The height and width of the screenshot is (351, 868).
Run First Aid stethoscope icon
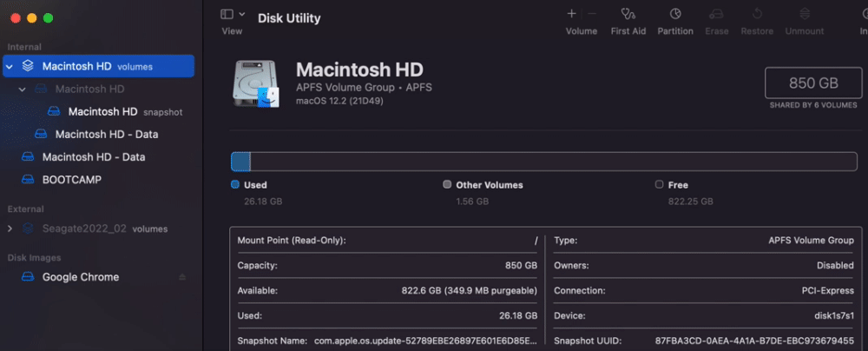[628, 14]
